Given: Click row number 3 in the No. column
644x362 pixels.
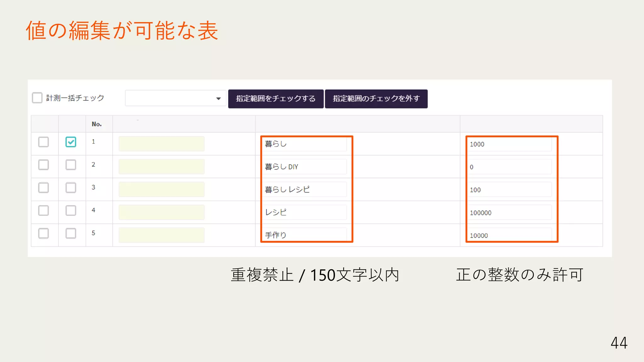Looking at the screenshot, I should point(93,187).
